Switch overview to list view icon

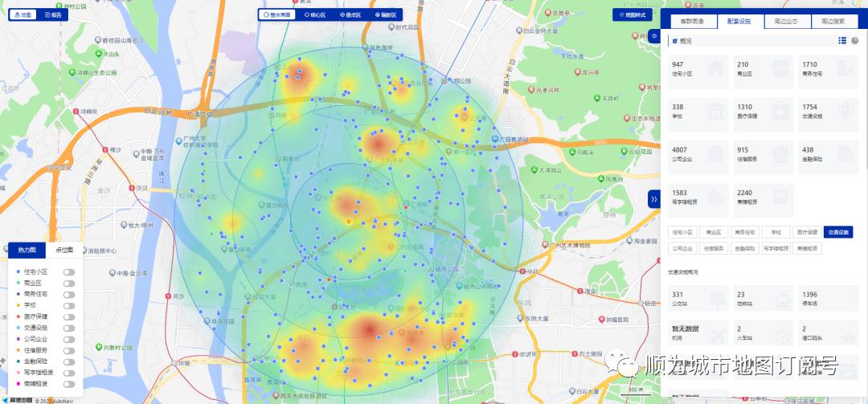click(x=842, y=40)
